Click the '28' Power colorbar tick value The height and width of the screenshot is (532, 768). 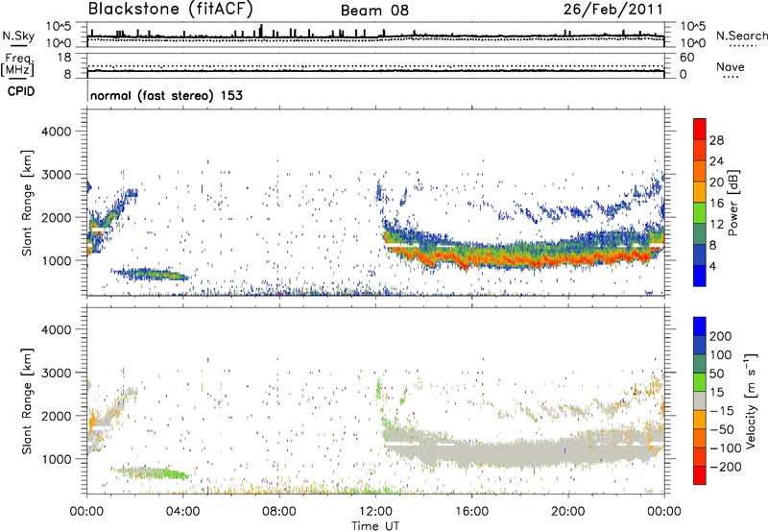[x=716, y=140]
